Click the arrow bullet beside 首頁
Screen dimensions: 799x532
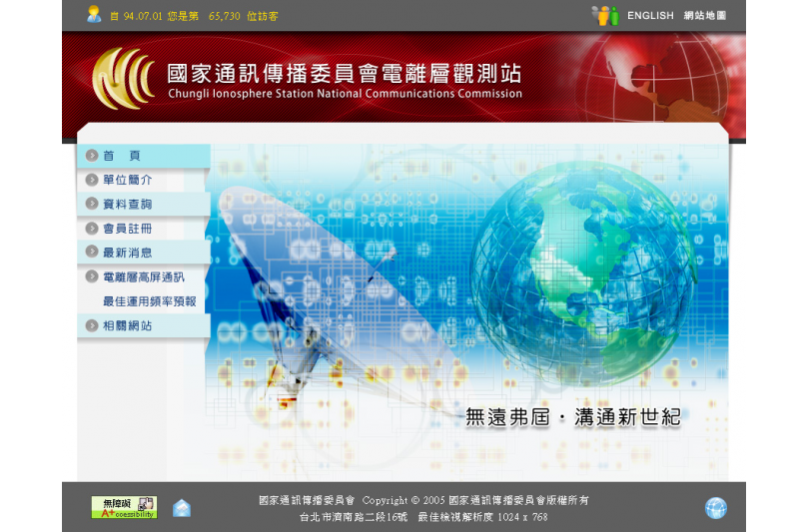92,156
